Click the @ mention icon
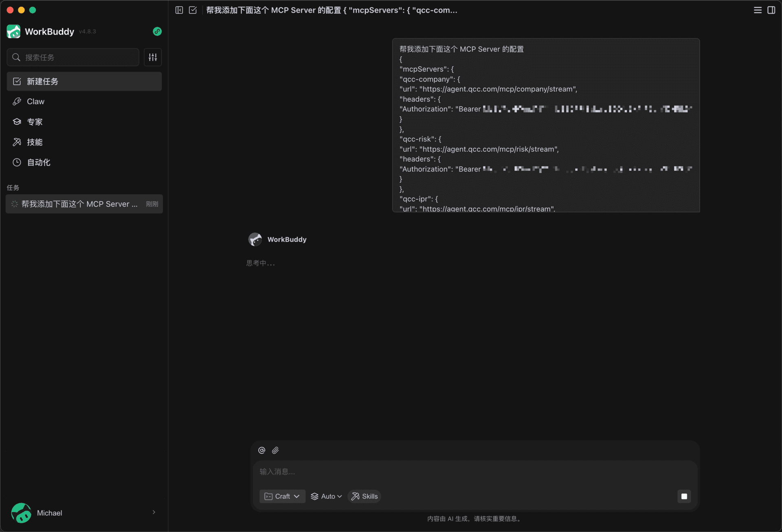This screenshot has height=532, width=782. click(x=262, y=450)
